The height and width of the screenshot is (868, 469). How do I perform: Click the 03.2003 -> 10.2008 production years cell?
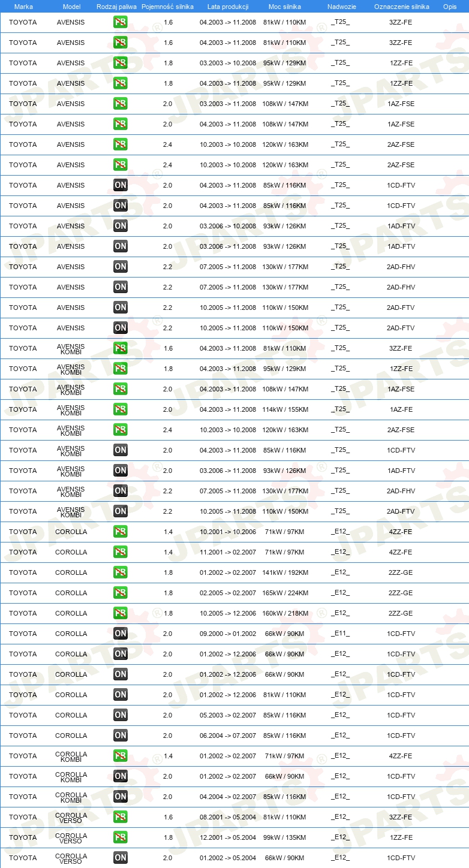[228, 63]
